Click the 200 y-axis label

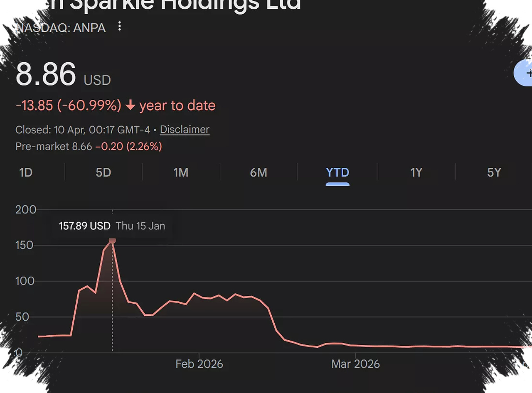pyautogui.click(x=26, y=209)
